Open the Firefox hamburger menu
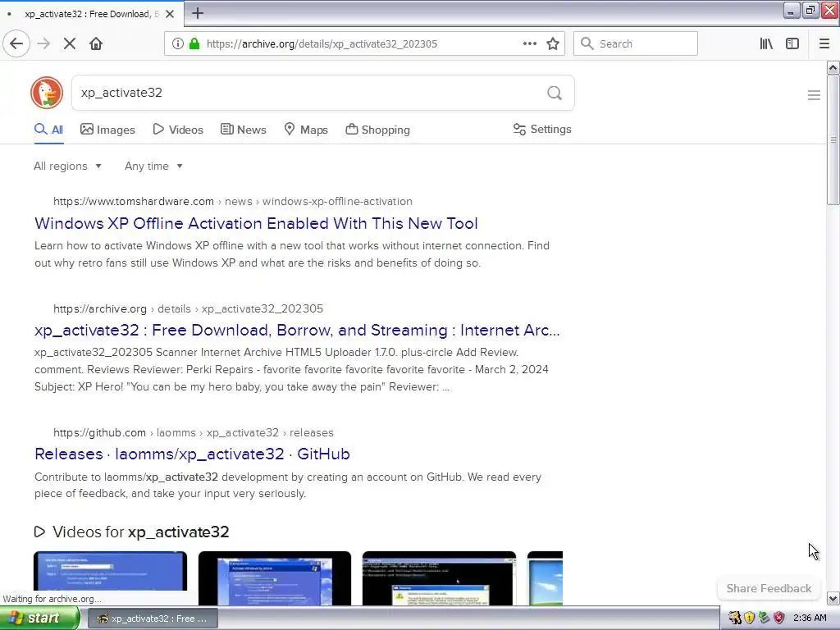Viewport: 840px width, 630px height. 824,43
